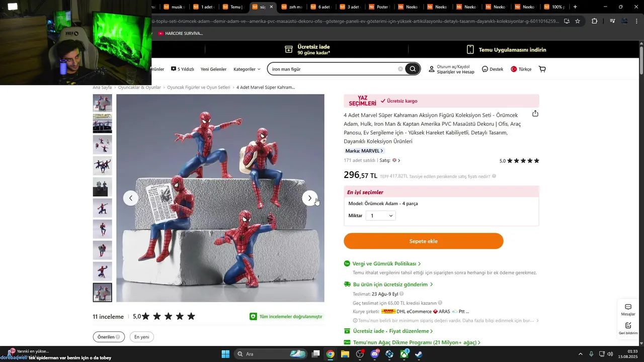Go to Oyuncaklar & Oyunlar breadcrumb
Screen dimensions: 644x362
pyautogui.click(x=139, y=87)
